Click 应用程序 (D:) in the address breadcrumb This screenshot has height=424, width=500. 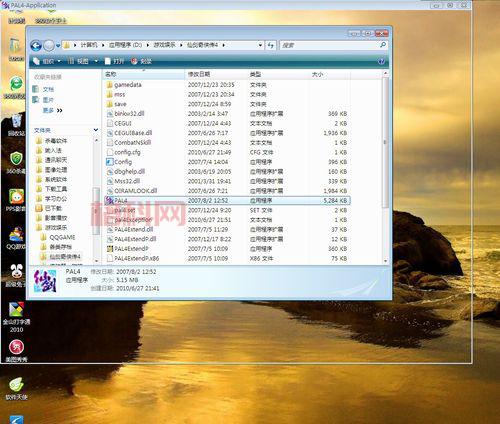pos(126,45)
